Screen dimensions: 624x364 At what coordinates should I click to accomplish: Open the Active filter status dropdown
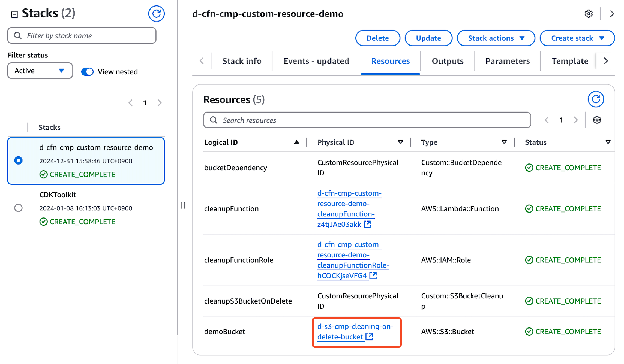coord(40,71)
